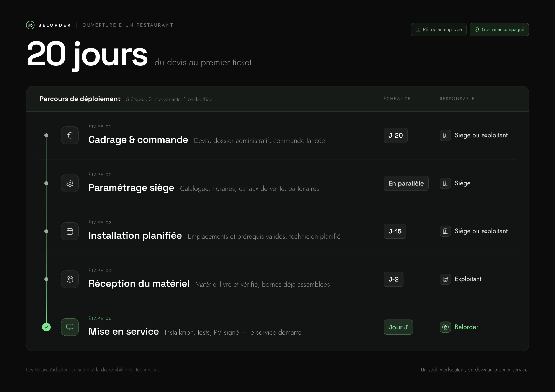The width and height of the screenshot is (555, 392).
Task: Click the BELORDER brand name
Action: [54, 25]
